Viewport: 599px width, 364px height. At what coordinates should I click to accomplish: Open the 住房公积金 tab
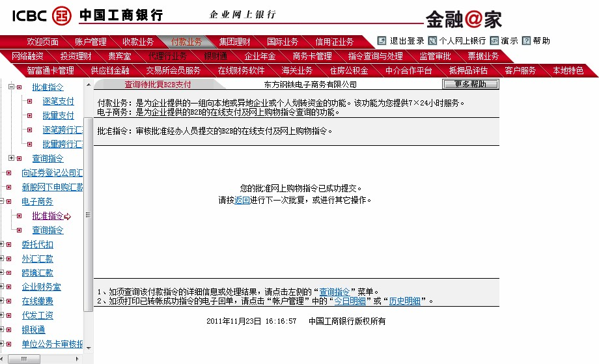point(349,70)
